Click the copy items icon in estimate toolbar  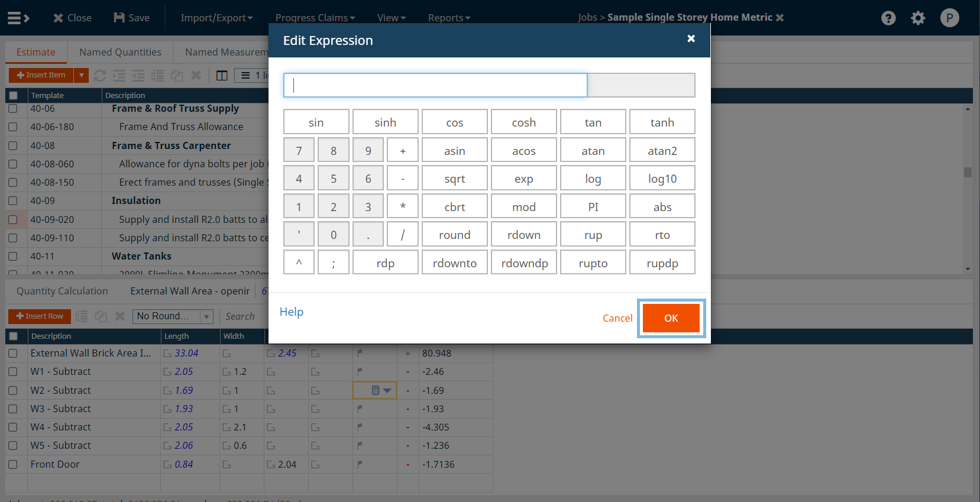click(177, 75)
